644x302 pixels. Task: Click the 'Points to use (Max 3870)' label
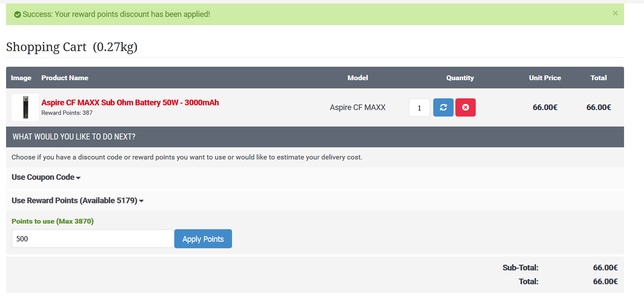tap(52, 221)
